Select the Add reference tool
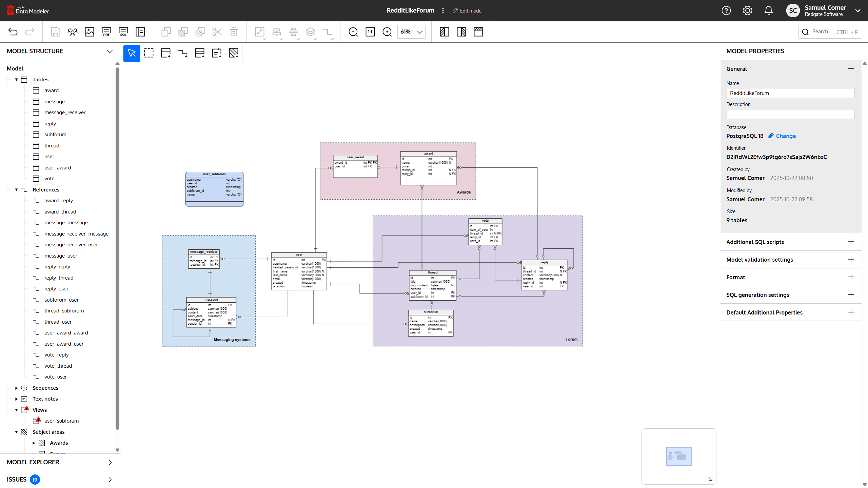The width and height of the screenshot is (868, 488). pos(183,53)
